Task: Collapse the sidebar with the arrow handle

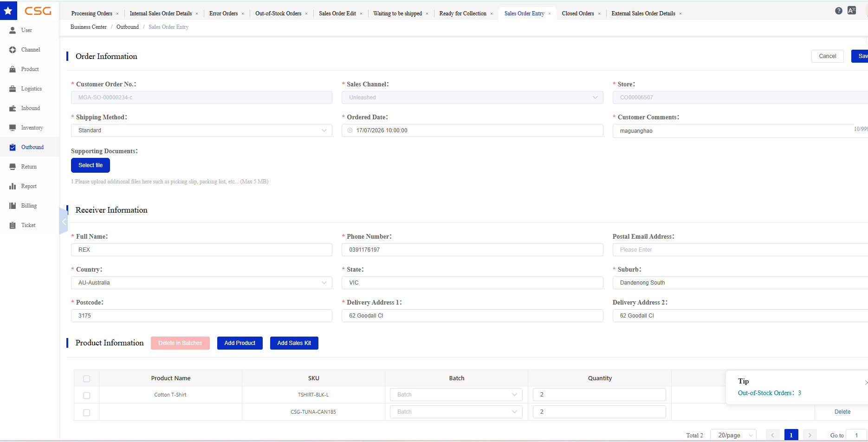Action: (x=64, y=221)
